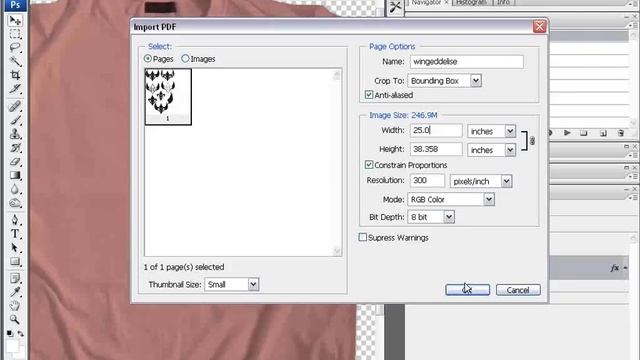640x360 pixels.
Task: Click the fx layer style icon
Action: tap(614, 268)
